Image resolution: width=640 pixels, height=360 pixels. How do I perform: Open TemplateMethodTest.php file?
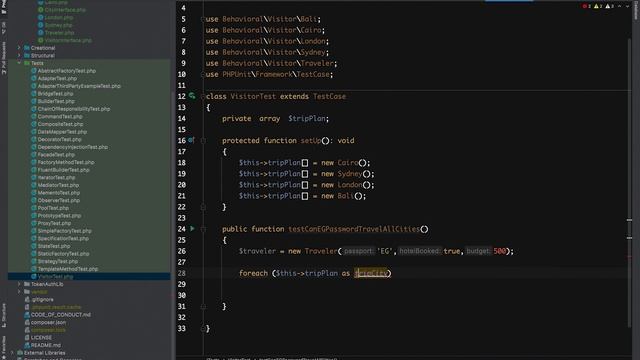[x=68, y=269]
